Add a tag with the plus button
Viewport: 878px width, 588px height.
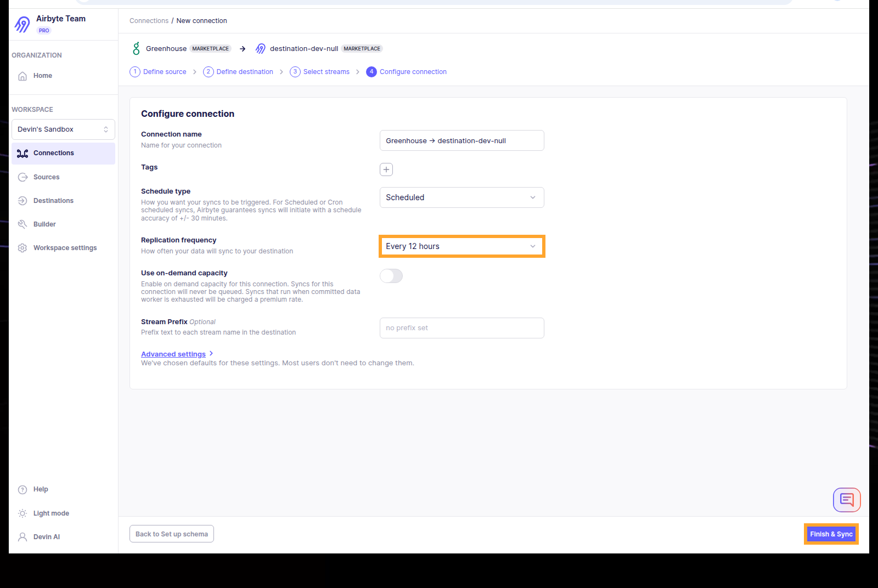386,169
